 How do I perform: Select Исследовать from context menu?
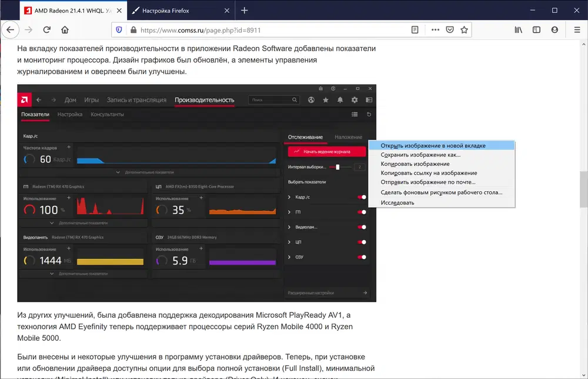click(x=442, y=202)
